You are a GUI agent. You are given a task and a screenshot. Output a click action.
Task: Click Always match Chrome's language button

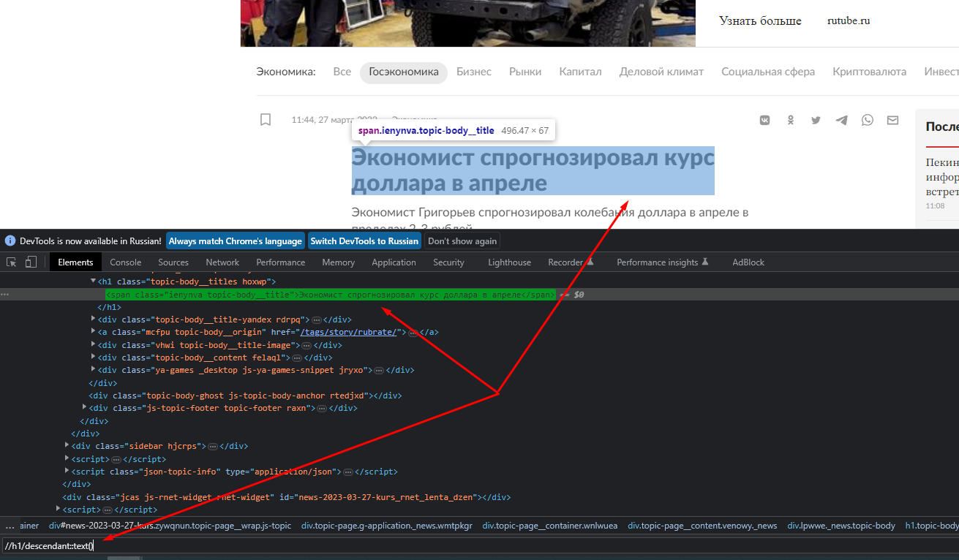click(x=236, y=241)
